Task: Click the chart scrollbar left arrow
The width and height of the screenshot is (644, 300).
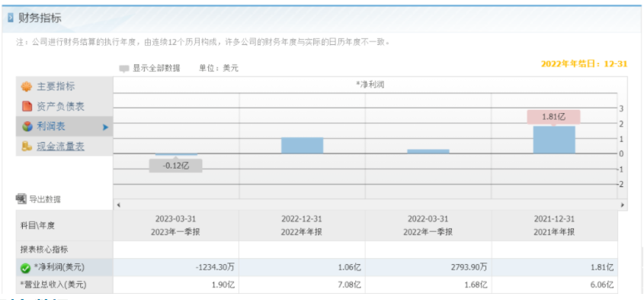Action: pyautogui.click(x=118, y=205)
